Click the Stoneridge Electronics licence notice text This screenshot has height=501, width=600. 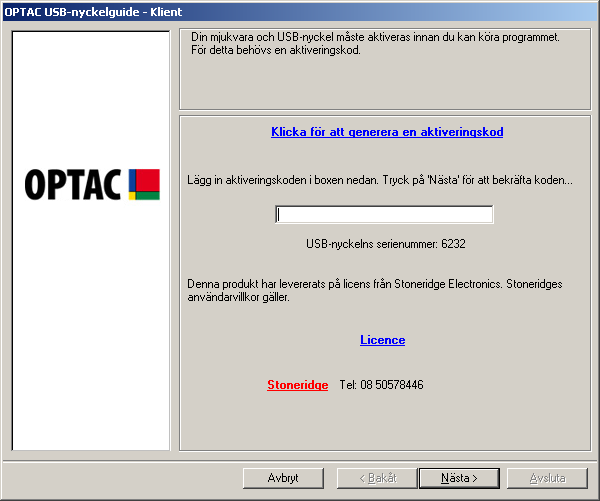click(x=375, y=290)
